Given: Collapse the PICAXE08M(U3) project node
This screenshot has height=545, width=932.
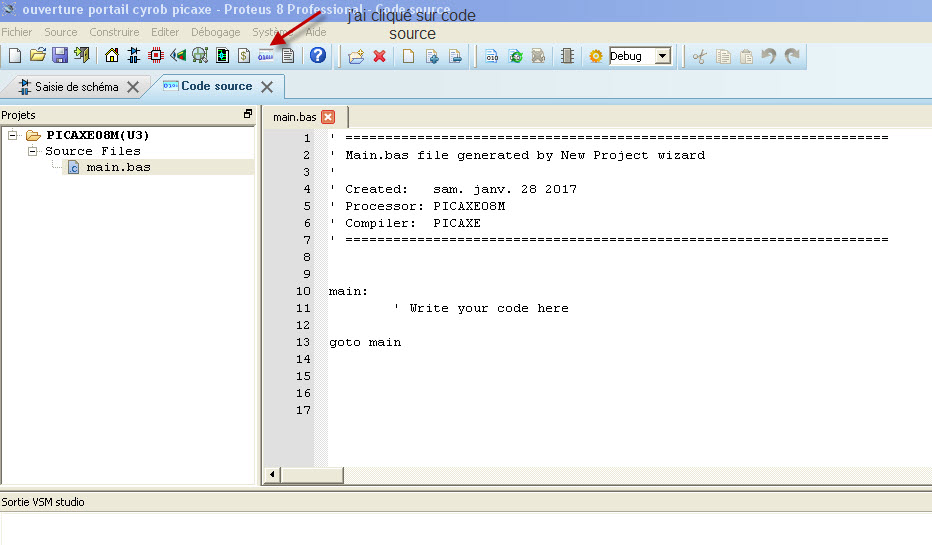Looking at the screenshot, I should click(12, 136).
